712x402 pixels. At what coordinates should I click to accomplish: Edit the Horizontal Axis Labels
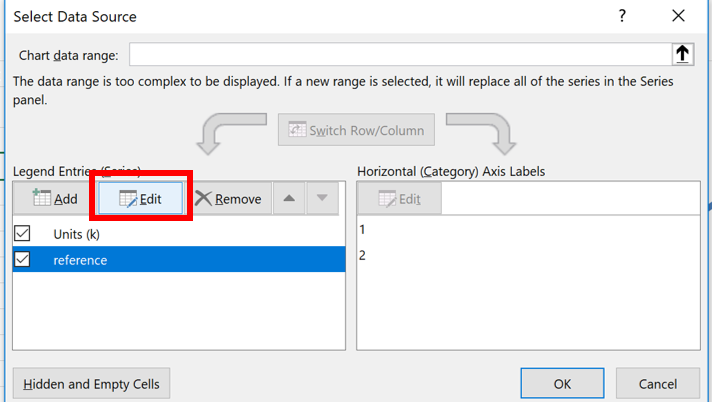(400, 199)
